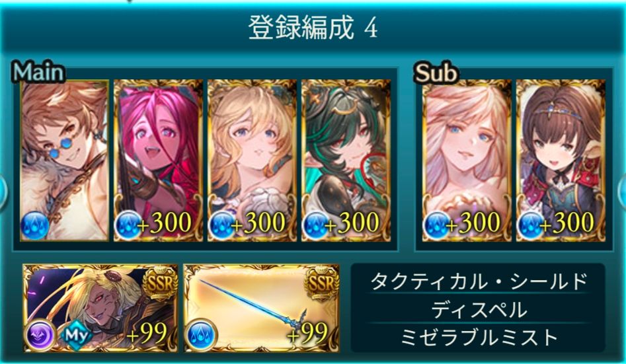Image resolution: width=626 pixels, height=364 pixels.
Task: Select the brown-haired Sub character with tiara
Action: click(x=561, y=161)
